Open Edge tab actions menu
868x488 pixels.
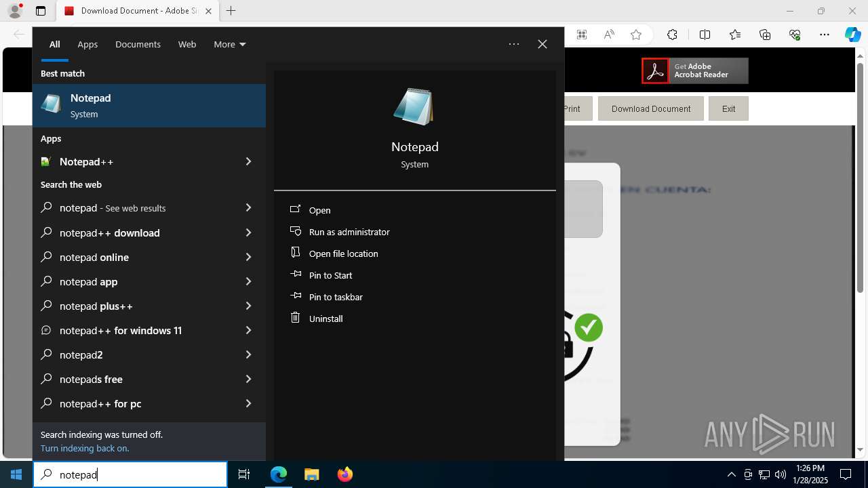tap(41, 11)
